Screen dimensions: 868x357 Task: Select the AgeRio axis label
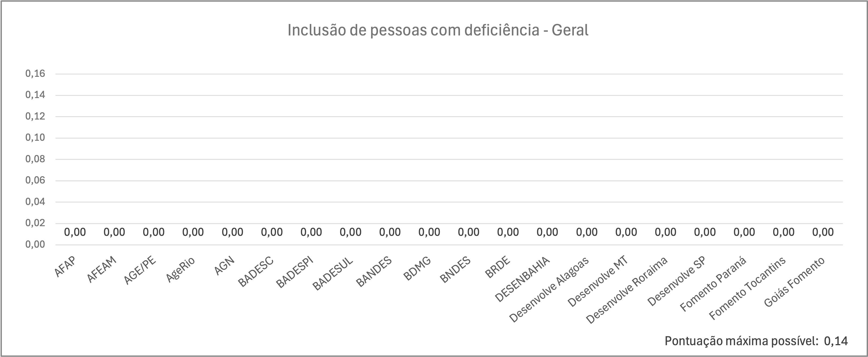(x=180, y=269)
